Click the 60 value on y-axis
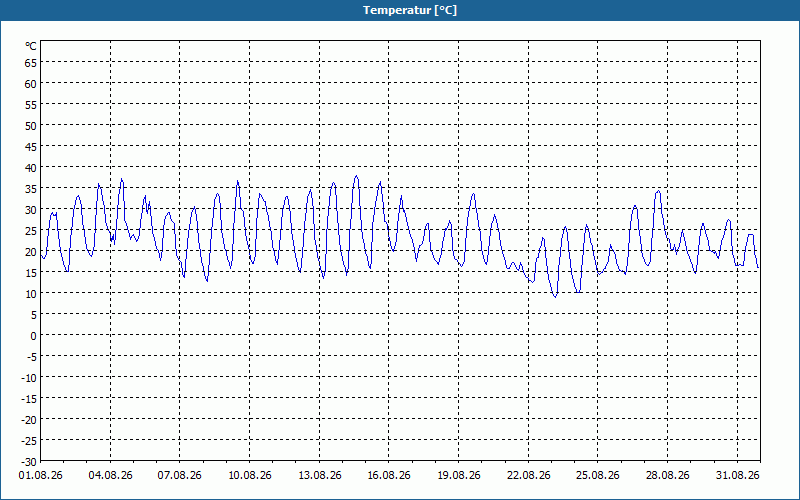This screenshot has width=800, height=500. click(x=31, y=84)
